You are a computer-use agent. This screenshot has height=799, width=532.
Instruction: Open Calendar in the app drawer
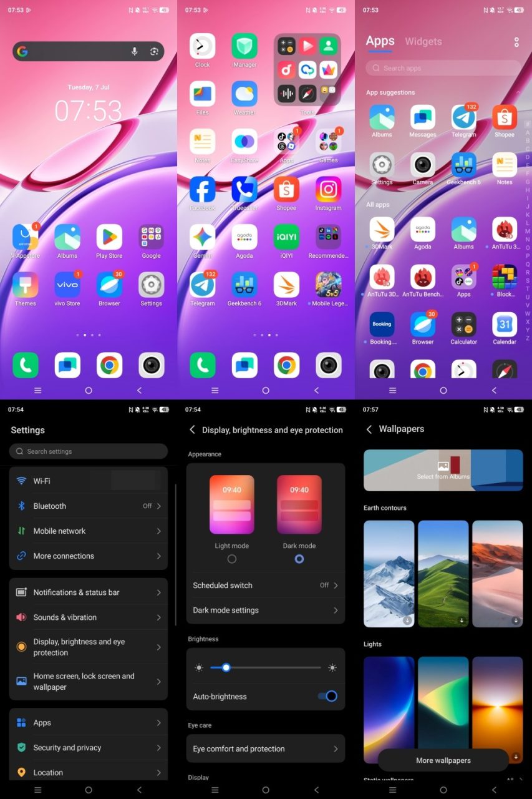tap(505, 325)
